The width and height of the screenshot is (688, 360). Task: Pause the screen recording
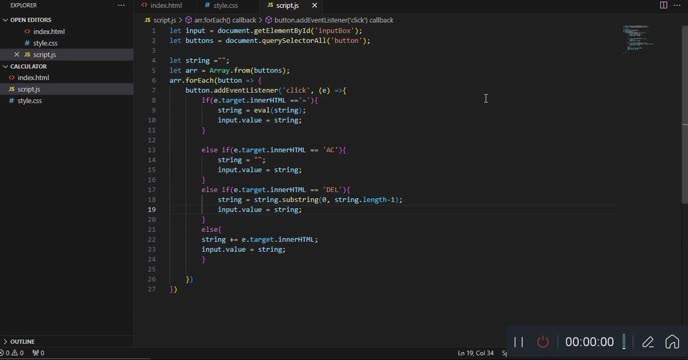click(519, 342)
